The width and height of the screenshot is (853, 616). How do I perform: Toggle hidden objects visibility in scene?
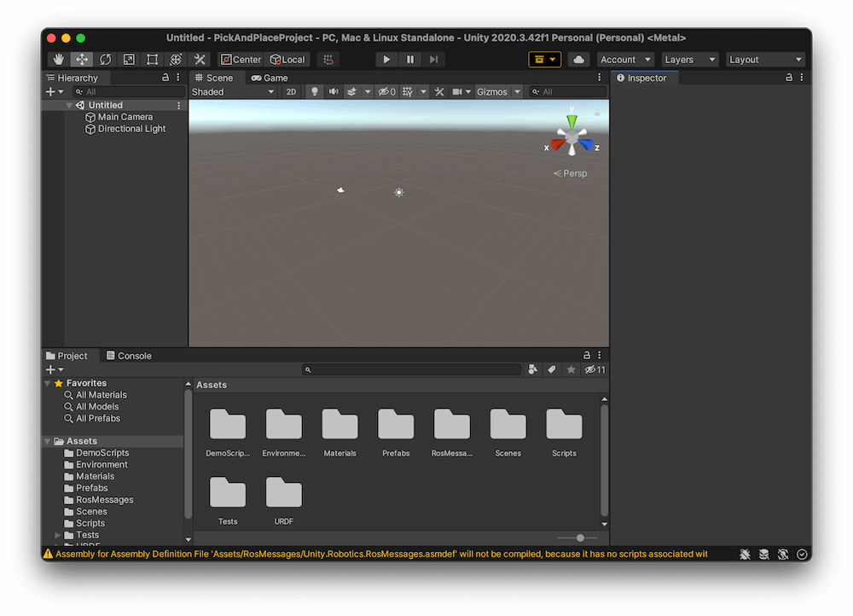pyautogui.click(x=386, y=92)
